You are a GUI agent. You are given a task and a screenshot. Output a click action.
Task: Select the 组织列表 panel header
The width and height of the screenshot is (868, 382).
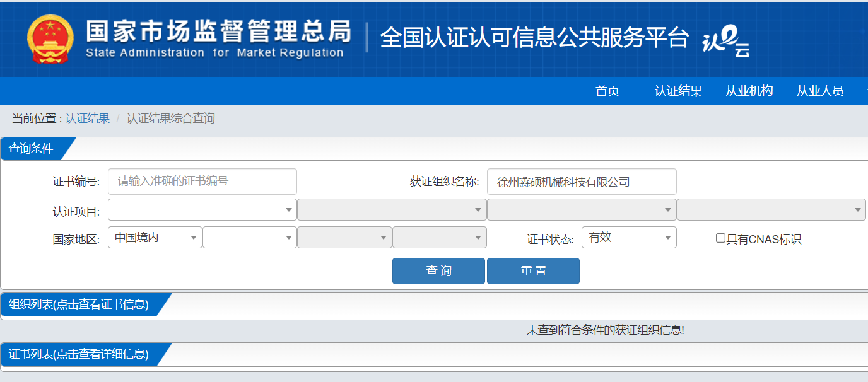click(79, 304)
